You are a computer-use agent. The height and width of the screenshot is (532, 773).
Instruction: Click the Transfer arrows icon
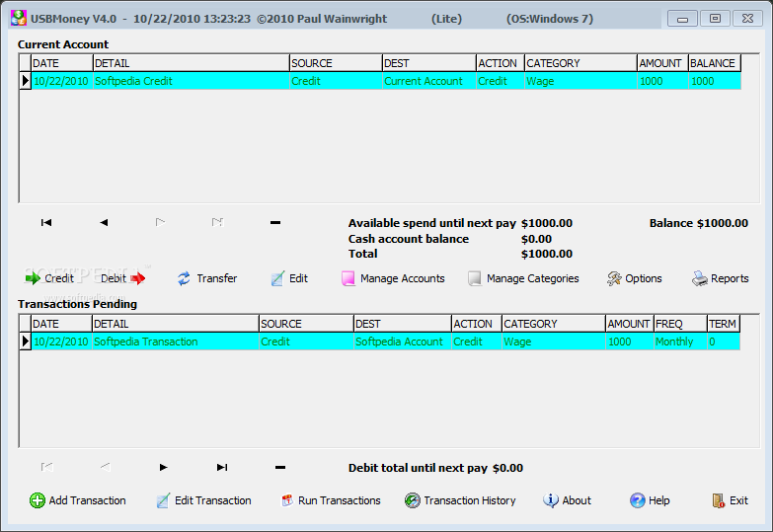click(184, 278)
